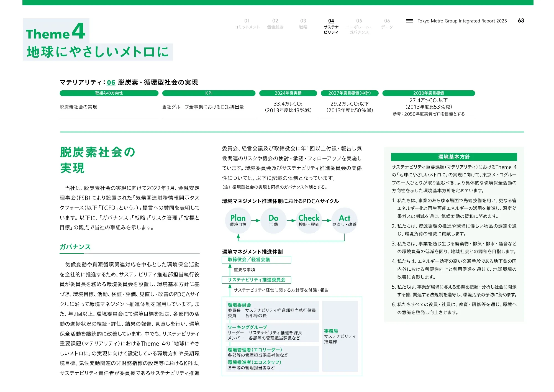
Task: Open the hamburger menu icon
Action: 409,21
